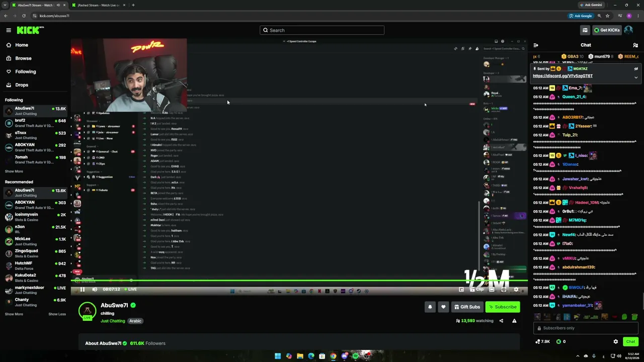Image resolution: width=644 pixels, height=362 pixels.
Task: Reload the page in Chrome
Action: (x=25, y=16)
